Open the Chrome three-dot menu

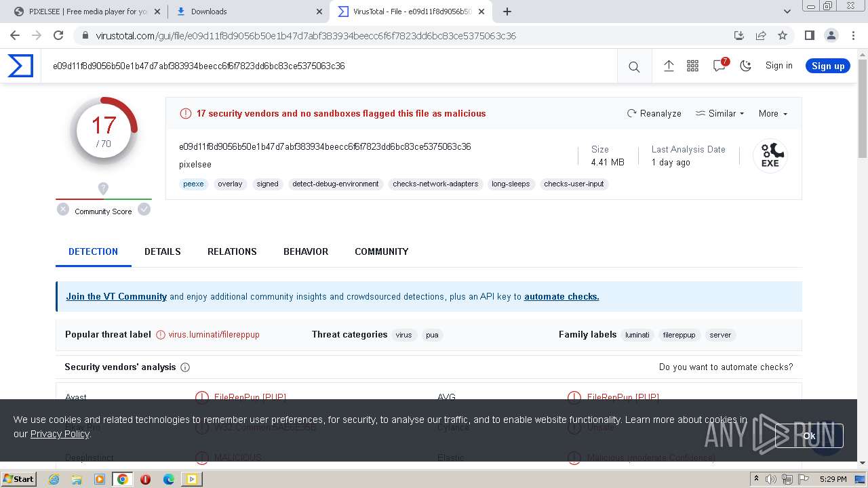coord(852,35)
